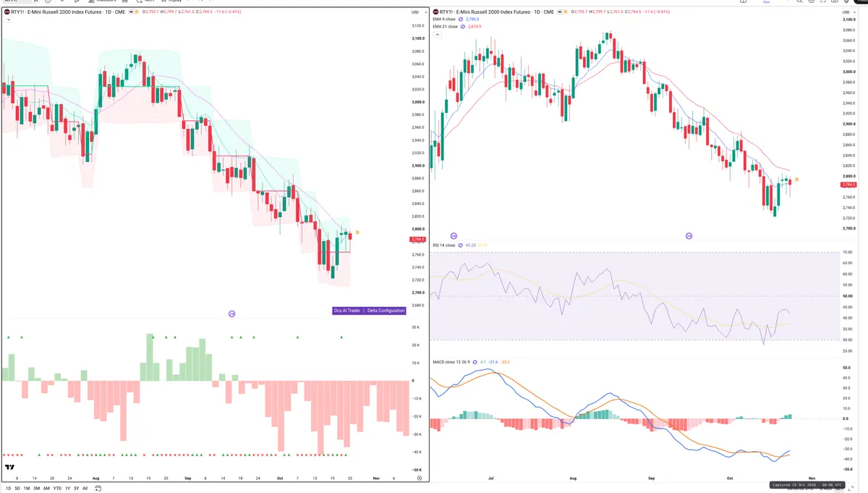Click the orange D marker on right chart
868x493 pixels.
[x=796, y=179]
